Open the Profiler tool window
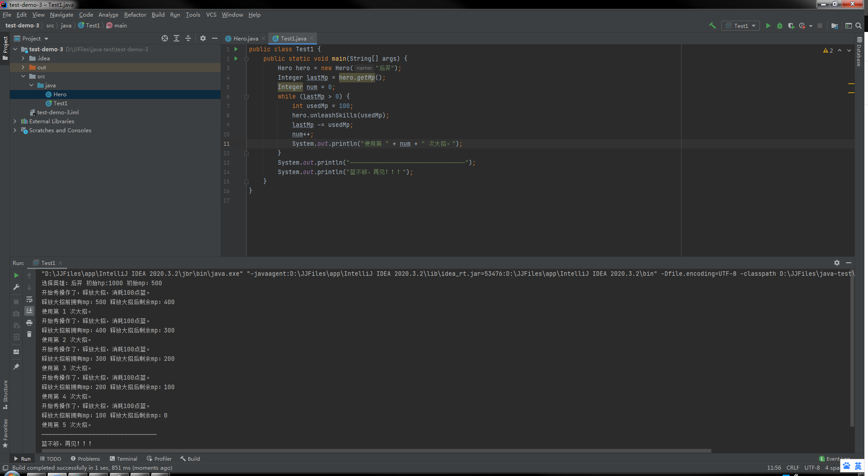 click(x=159, y=459)
